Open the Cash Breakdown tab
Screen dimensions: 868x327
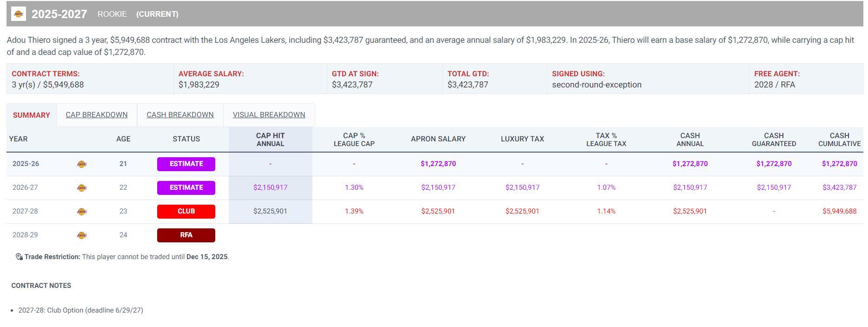pos(180,115)
